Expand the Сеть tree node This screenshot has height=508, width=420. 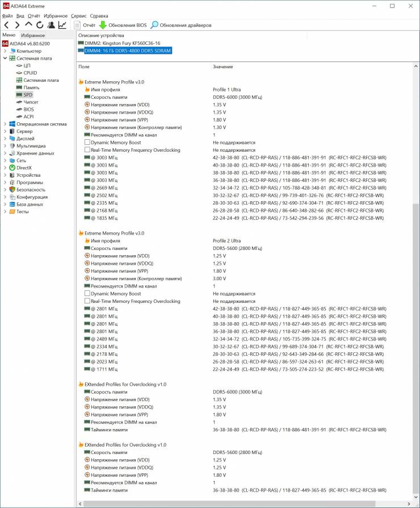tap(5, 160)
